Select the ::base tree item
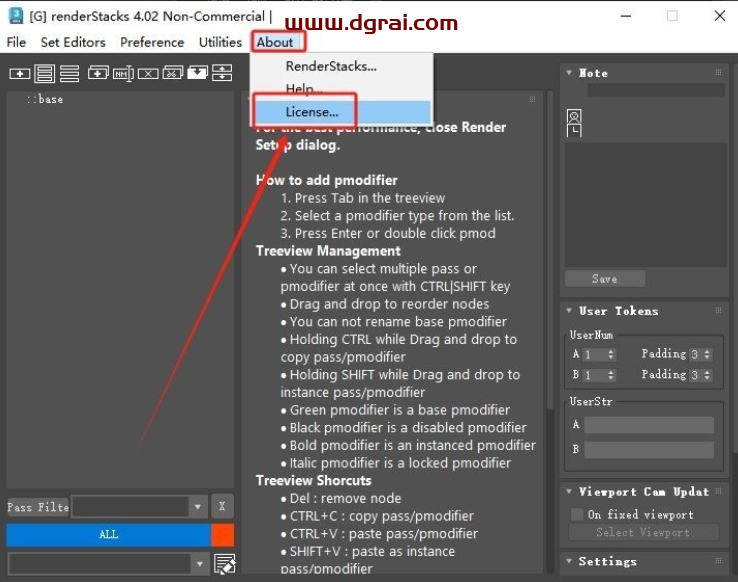This screenshot has height=582, width=738. [45, 99]
